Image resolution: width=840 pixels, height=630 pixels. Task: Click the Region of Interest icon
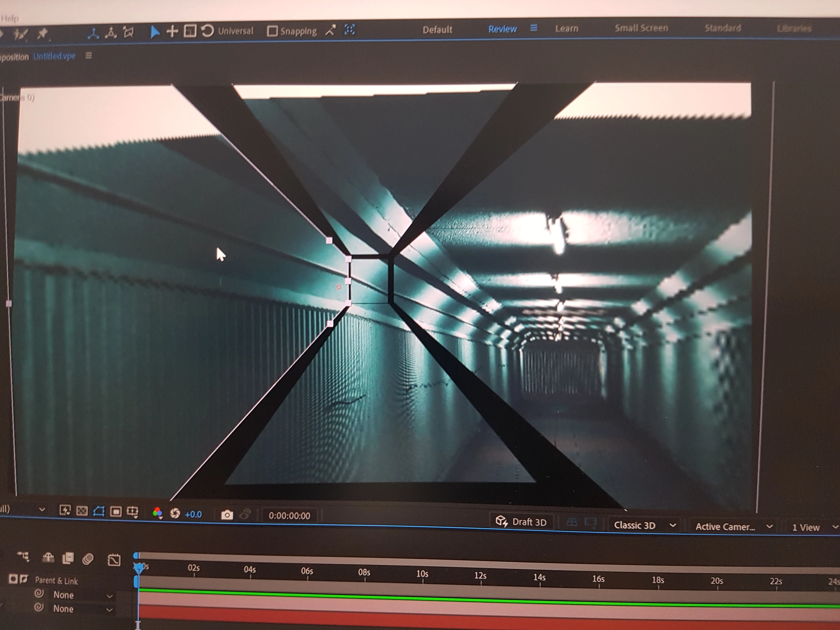coord(115,511)
